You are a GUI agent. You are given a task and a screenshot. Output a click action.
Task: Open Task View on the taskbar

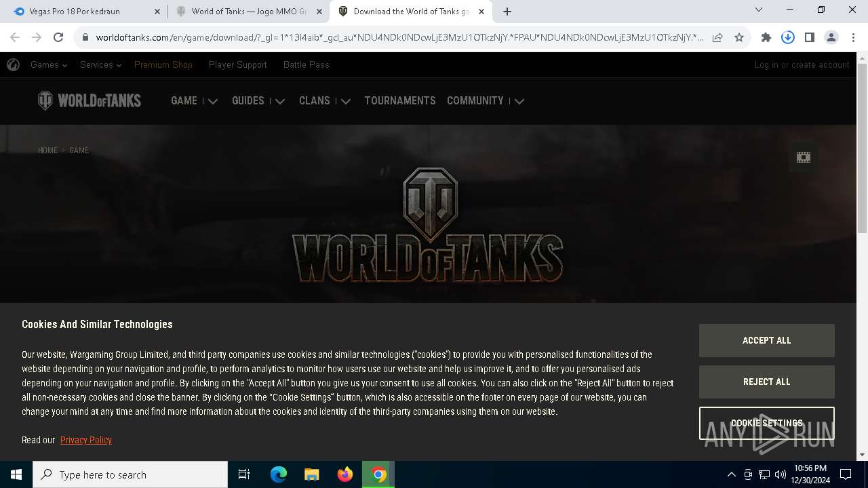pyautogui.click(x=244, y=474)
